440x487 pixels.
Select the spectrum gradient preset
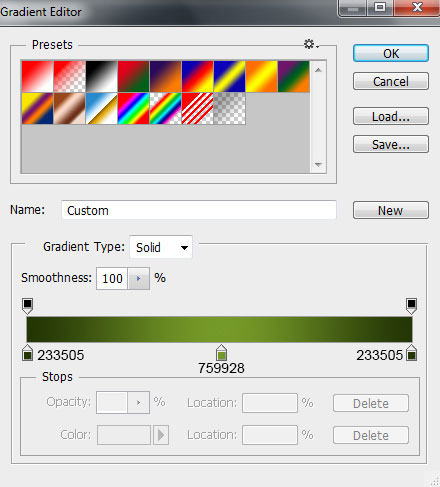tap(133, 108)
